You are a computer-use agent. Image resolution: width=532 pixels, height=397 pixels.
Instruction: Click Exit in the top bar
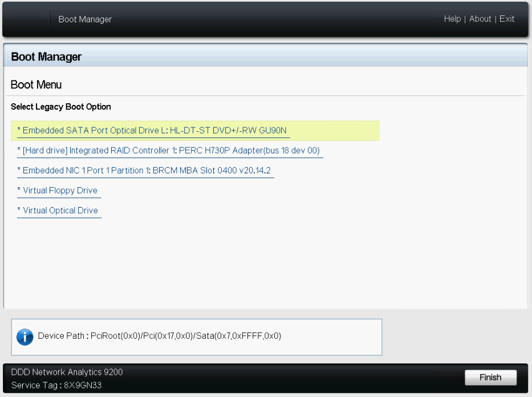click(x=507, y=19)
